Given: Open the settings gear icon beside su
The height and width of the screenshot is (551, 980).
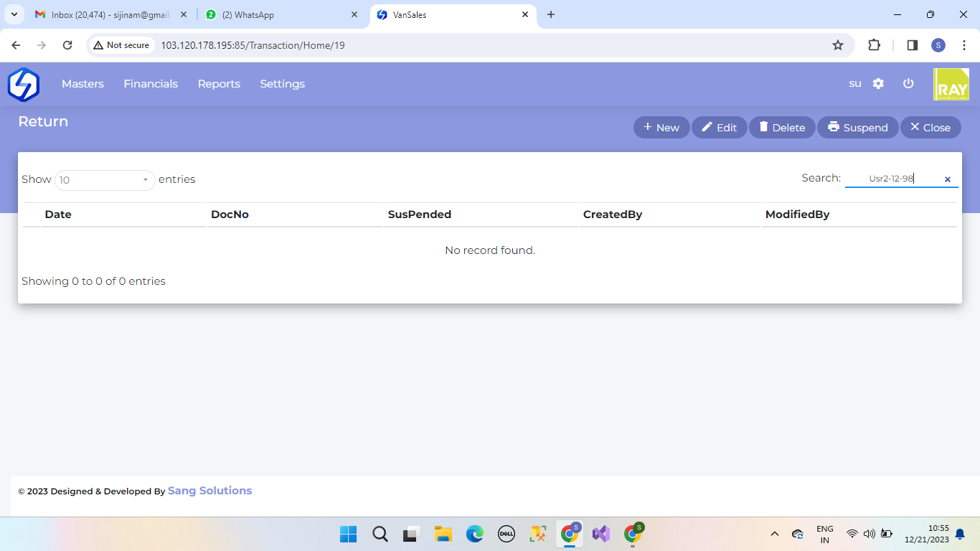Looking at the screenshot, I should pos(878,84).
